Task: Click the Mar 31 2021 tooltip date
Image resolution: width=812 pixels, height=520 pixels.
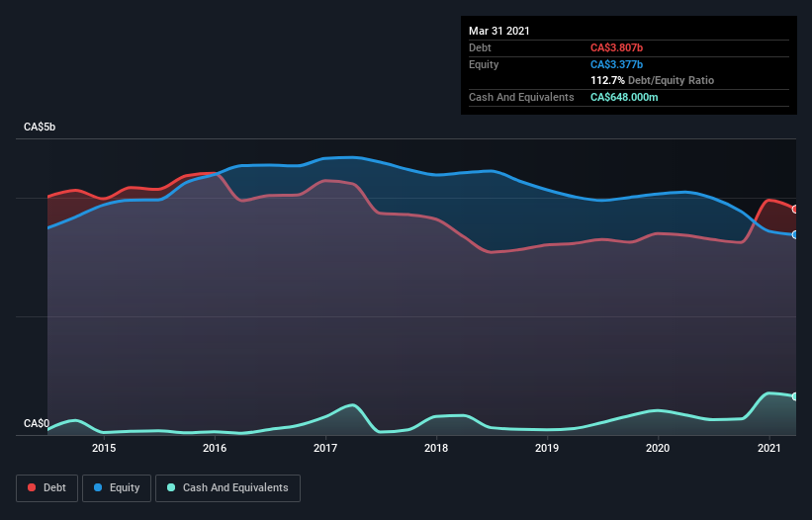Action: (499, 31)
